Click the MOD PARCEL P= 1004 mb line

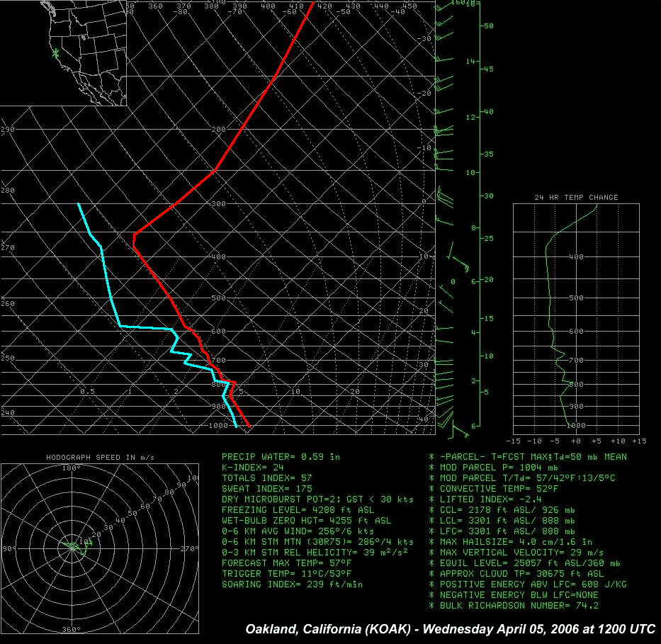coord(494,468)
